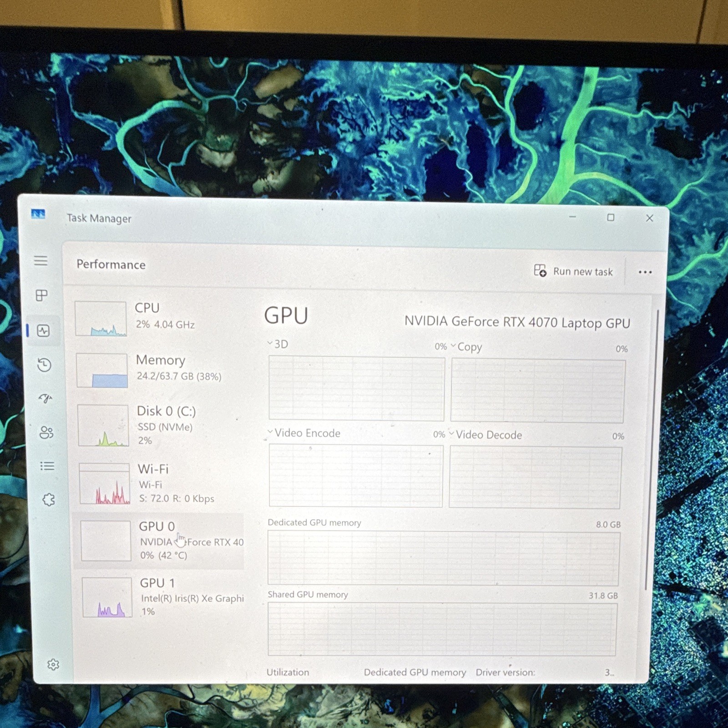The height and width of the screenshot is (728, 728).
Task: Minimize the Task Manager window
Action: (x=572, y=217)
